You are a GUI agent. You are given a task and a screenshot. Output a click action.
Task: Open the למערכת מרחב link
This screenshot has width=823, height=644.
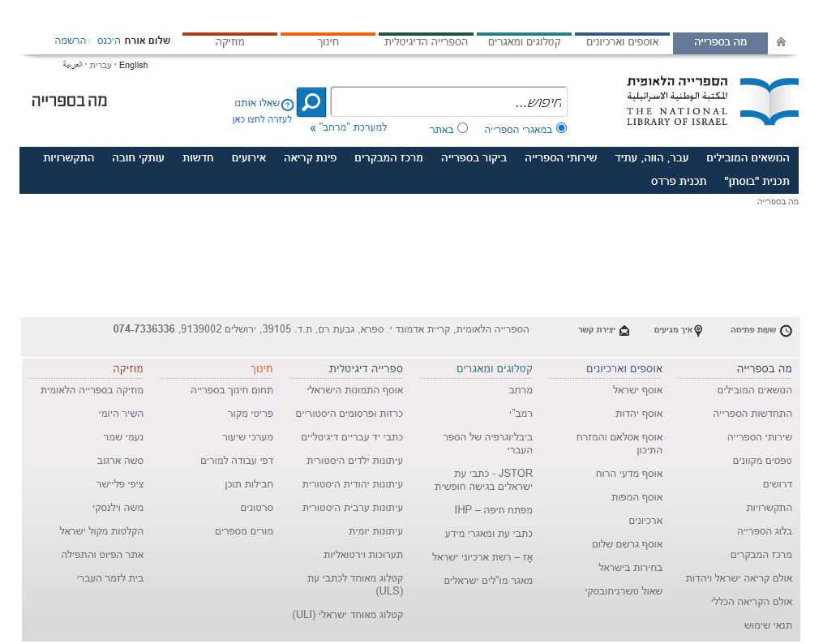[349, 128]
